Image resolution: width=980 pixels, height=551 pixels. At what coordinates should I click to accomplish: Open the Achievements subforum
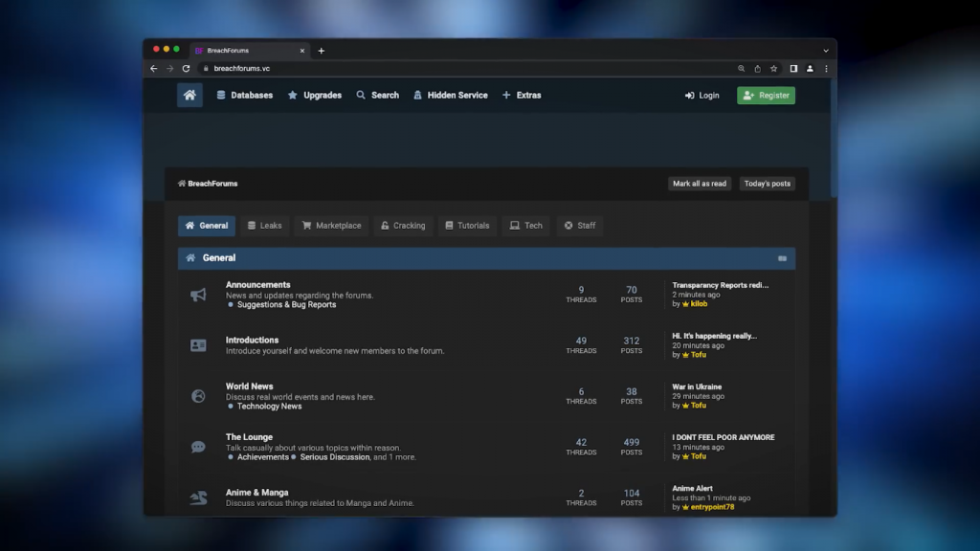(x=262, y=456)
